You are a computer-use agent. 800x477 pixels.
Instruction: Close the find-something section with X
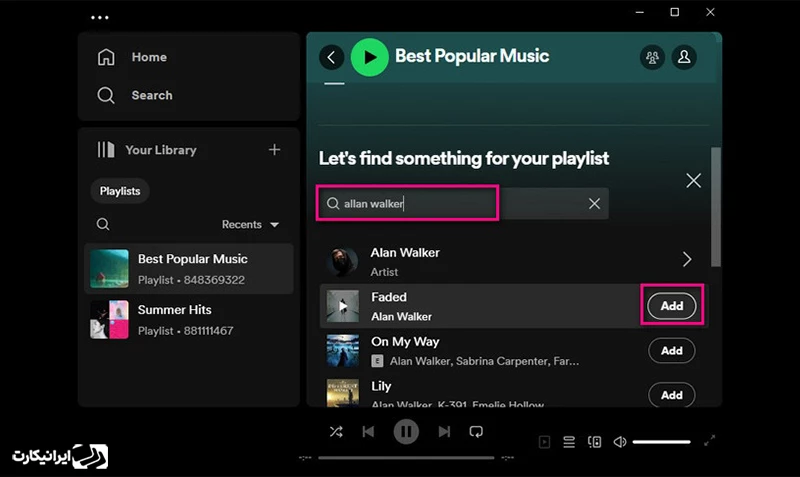coord(693,180)
